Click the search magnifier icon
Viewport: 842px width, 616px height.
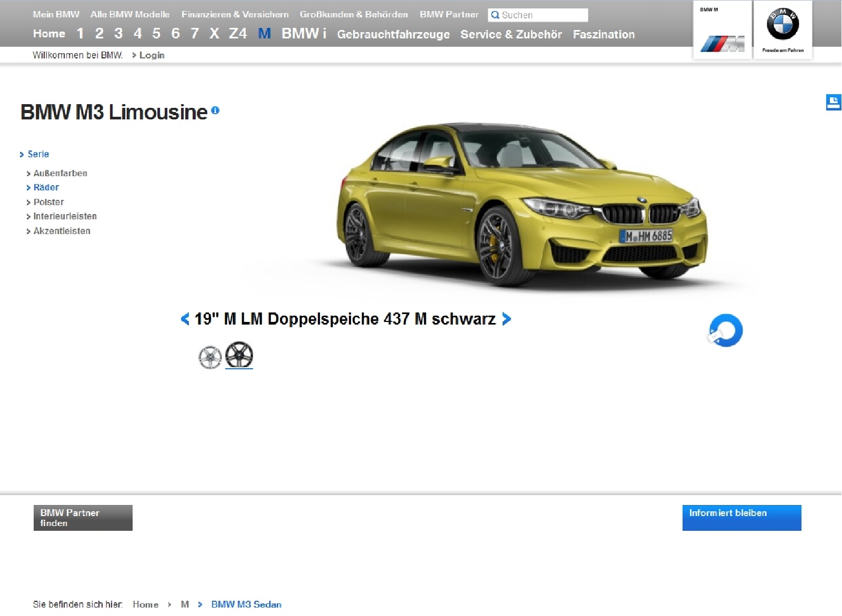pyautogui.click(x=495, y=15)
